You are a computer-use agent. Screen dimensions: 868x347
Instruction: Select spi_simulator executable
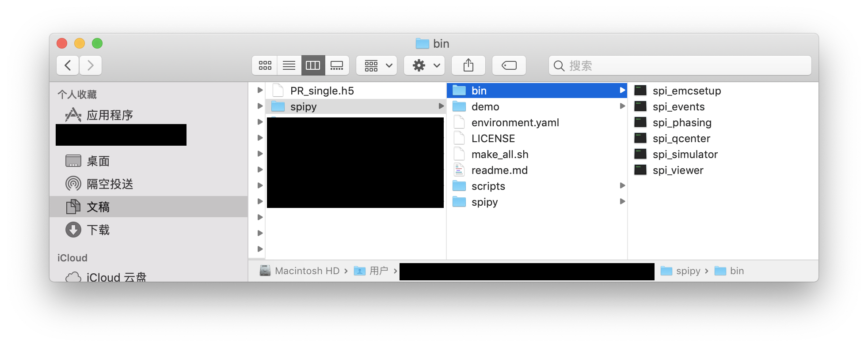[x=723, y=154]
